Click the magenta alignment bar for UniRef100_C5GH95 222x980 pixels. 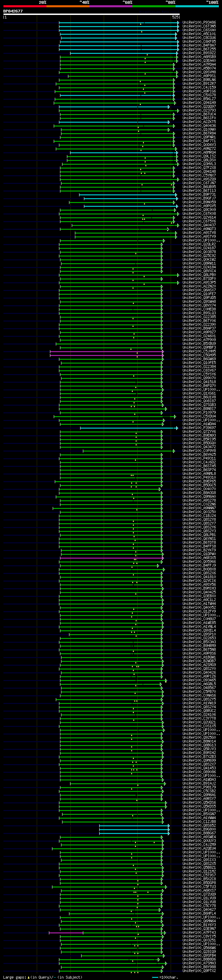click(x=106, y=355)
